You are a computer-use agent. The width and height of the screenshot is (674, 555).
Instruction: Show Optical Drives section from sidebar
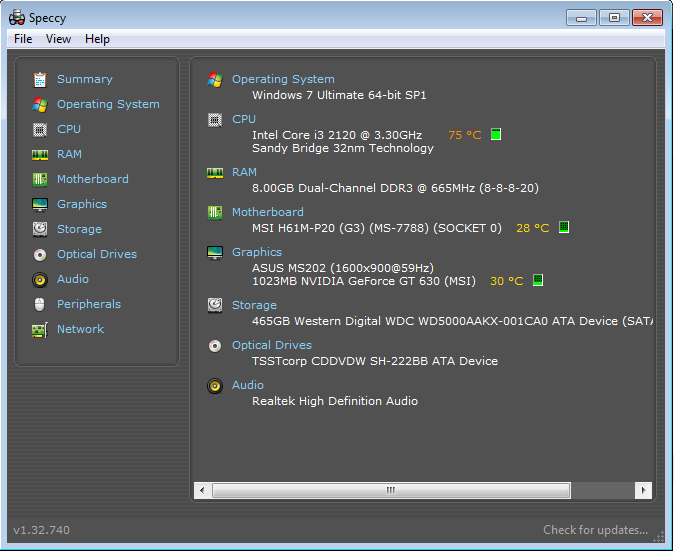coord(97,254)
